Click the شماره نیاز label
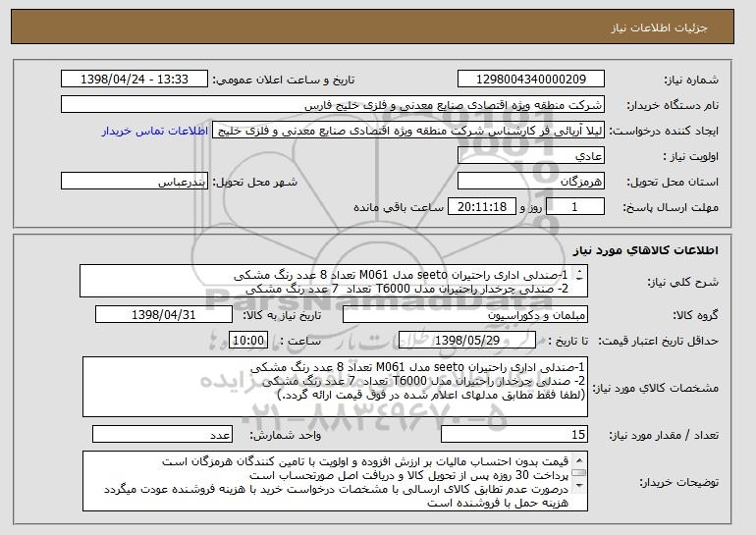The width and height of the screenshot is (756, 535). pos(691,80)
